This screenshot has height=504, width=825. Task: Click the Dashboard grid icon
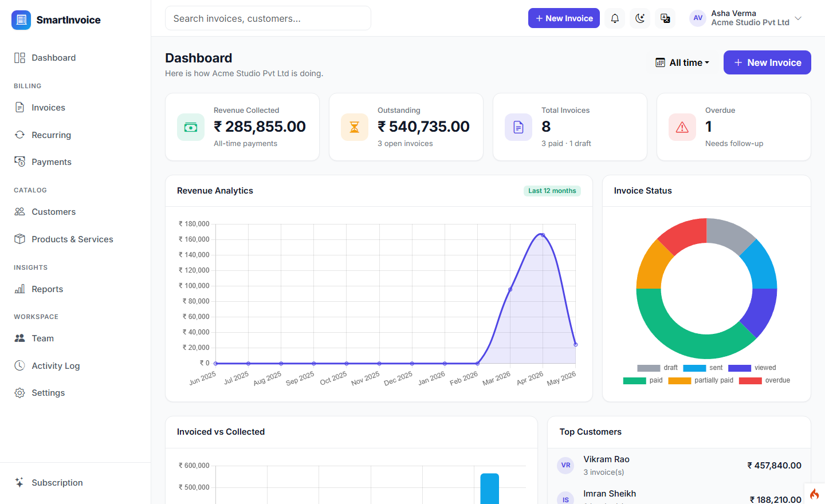click(19, 58)
